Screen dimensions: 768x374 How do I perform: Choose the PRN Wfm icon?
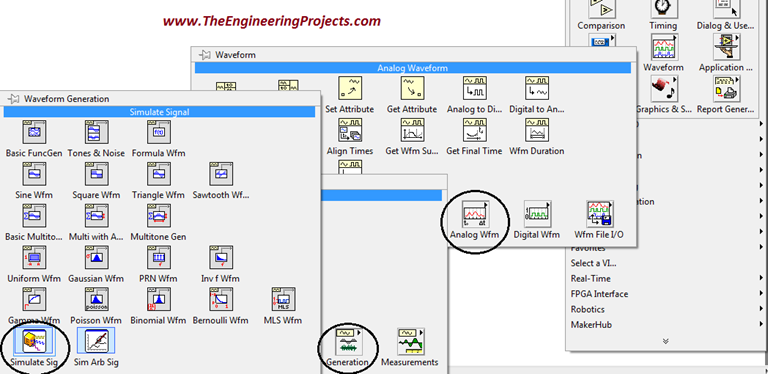tap(159, 257)
